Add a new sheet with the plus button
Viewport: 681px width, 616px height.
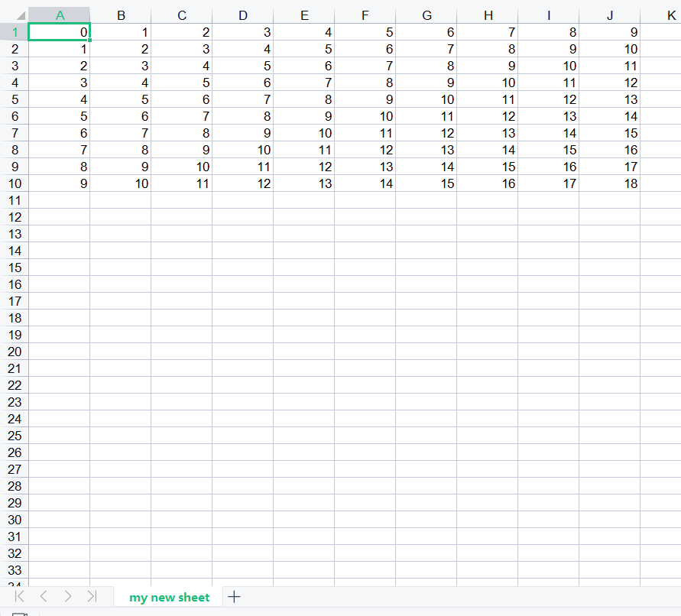(234, 596)
